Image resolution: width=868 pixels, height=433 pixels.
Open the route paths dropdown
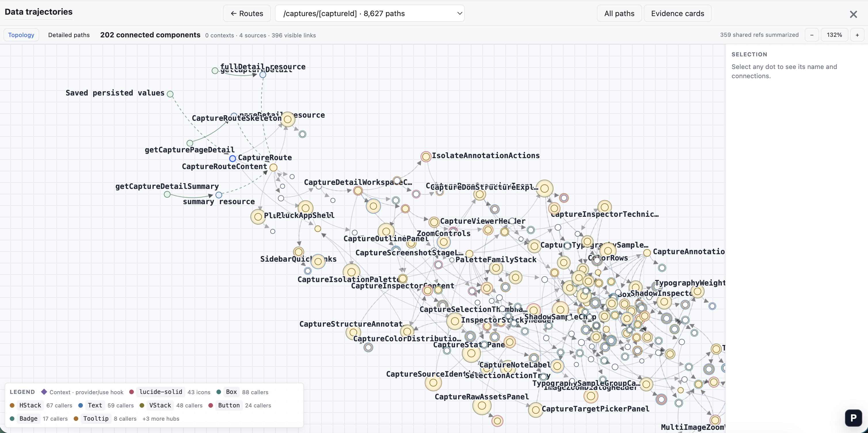(370, 14)
